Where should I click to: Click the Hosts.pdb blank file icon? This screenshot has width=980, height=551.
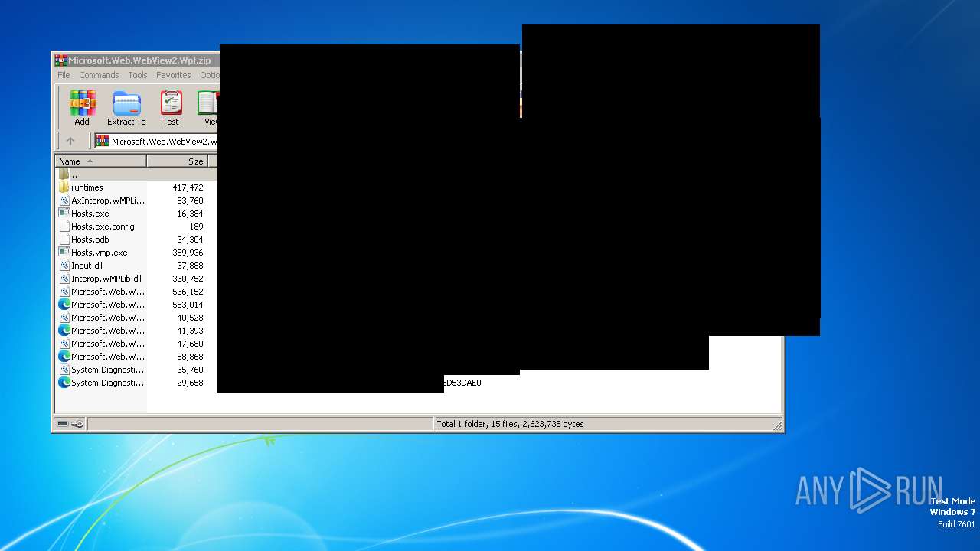[64, 240]
